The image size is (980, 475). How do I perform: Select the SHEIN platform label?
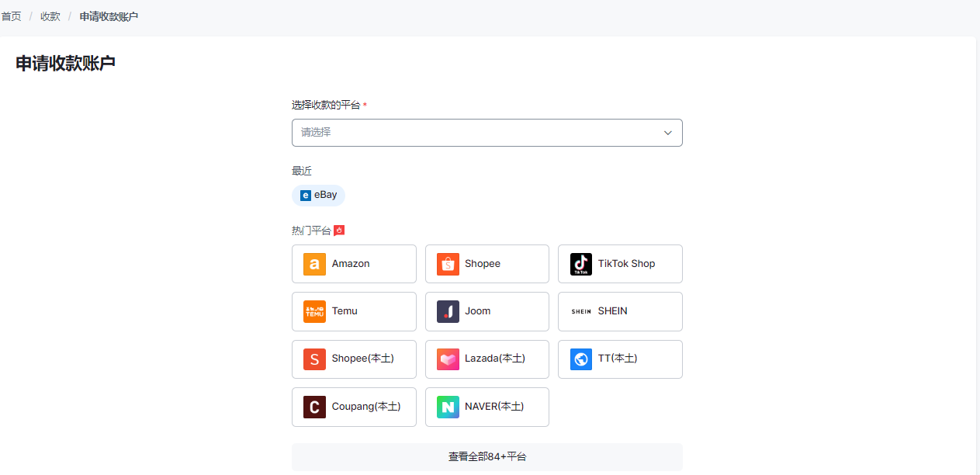[x=613, y=311]
